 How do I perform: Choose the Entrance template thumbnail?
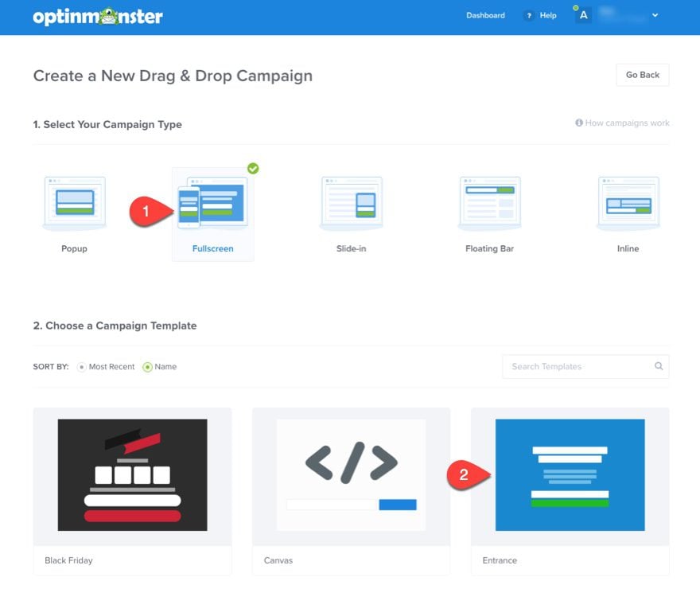point(570,474)
